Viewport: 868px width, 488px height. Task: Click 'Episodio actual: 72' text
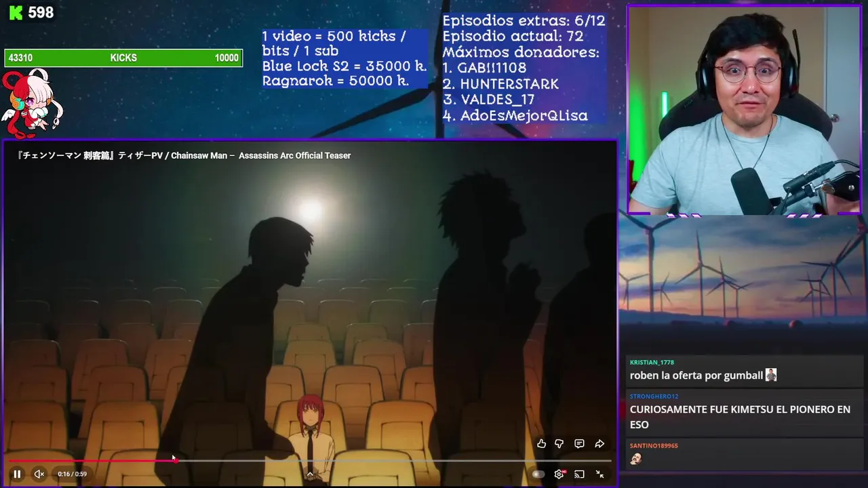coord(513,37)
